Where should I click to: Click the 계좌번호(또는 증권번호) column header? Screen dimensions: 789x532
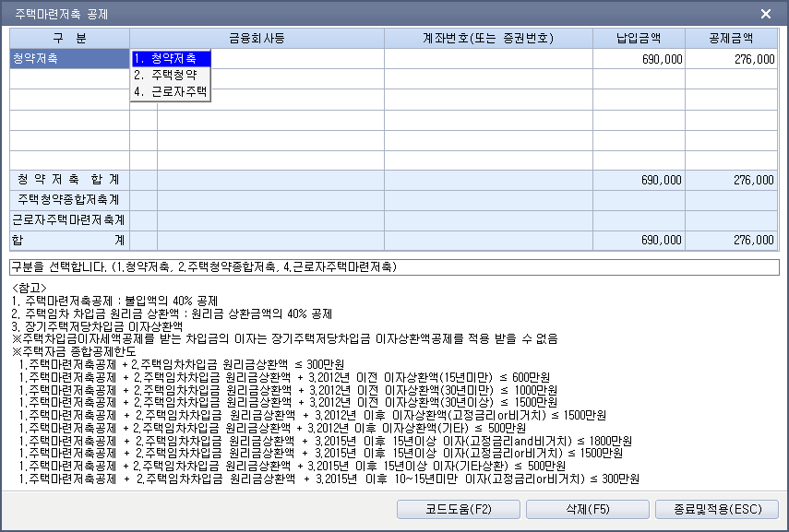488,38
